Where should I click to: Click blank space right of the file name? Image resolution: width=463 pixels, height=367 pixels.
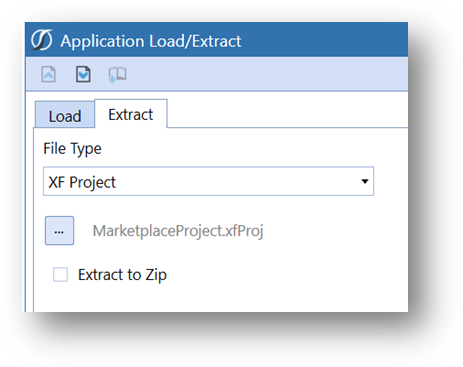333,231
